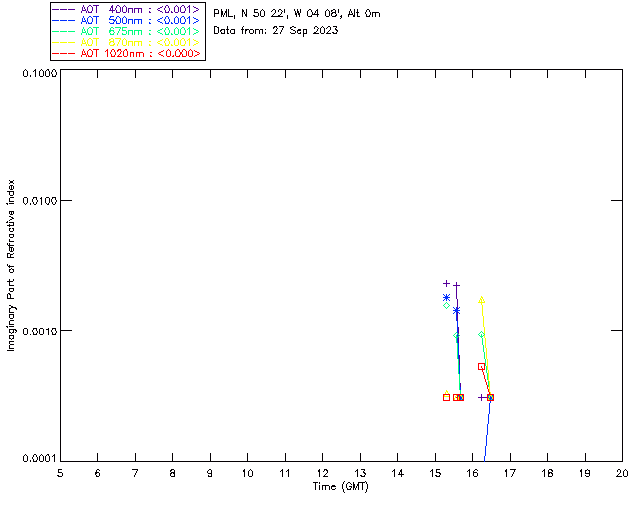Image resolution: width=640 pixels, height=512 pixels.
Task: Click the 0.0001 y-axis tick label
Action: tap(40, 459)
